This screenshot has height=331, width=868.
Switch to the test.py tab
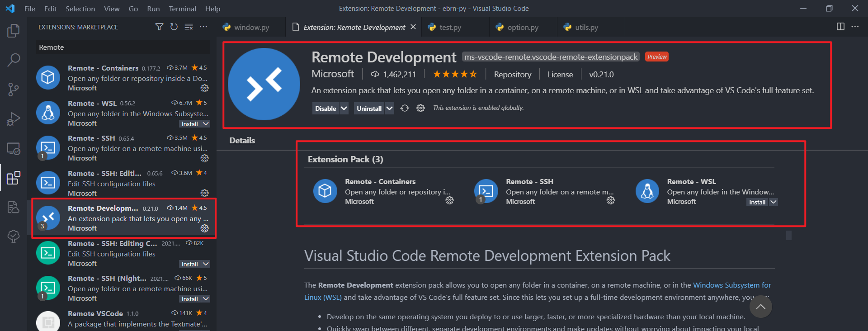point(455,27)
